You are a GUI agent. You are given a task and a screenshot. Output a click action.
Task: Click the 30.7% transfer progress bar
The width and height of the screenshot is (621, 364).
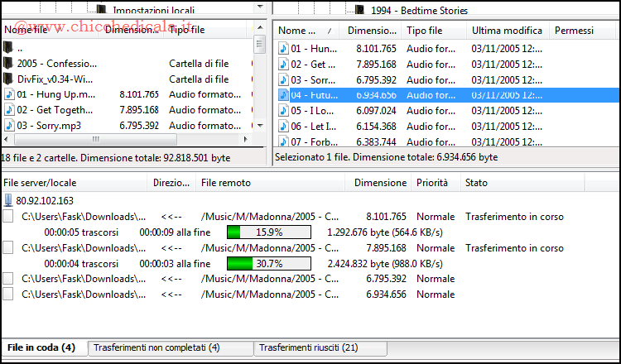coord(268,263)
